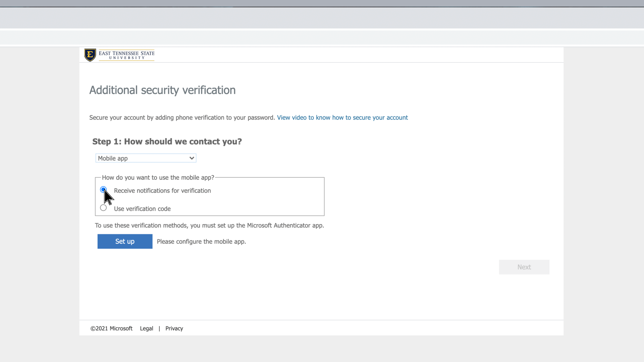Click the 'Step 1: How should we contact you?' heading
Viewport: 644px width, 362px height.
[x=167, y=141]
